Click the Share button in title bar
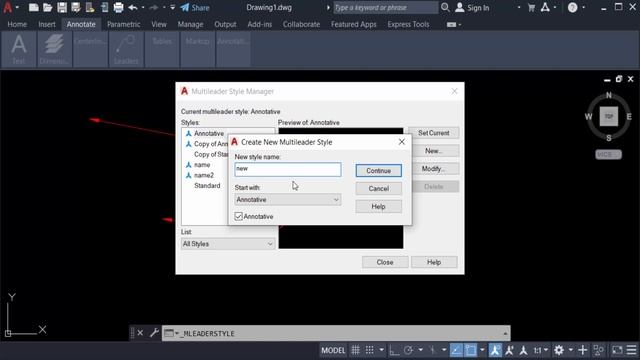This screenshot has height=360, width=640. point(195,7)
